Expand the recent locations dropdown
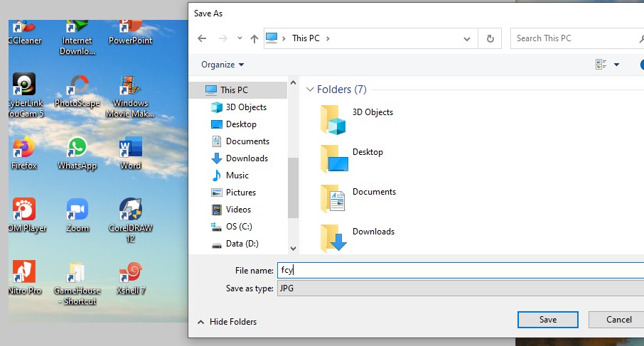The width and height of the screenshot is (644, 346). pos(240,38)
